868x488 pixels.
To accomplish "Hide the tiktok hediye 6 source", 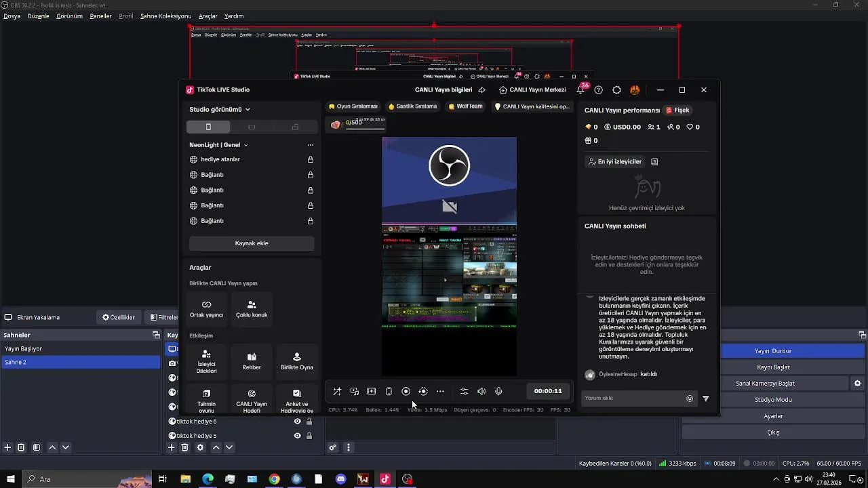I will [x=297, y=422].
